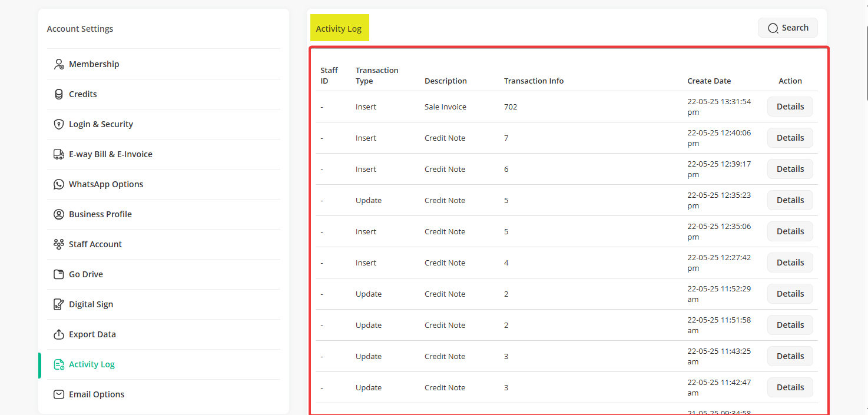
Task: Click the Email Options envelope icon
Action: point(59,394)
